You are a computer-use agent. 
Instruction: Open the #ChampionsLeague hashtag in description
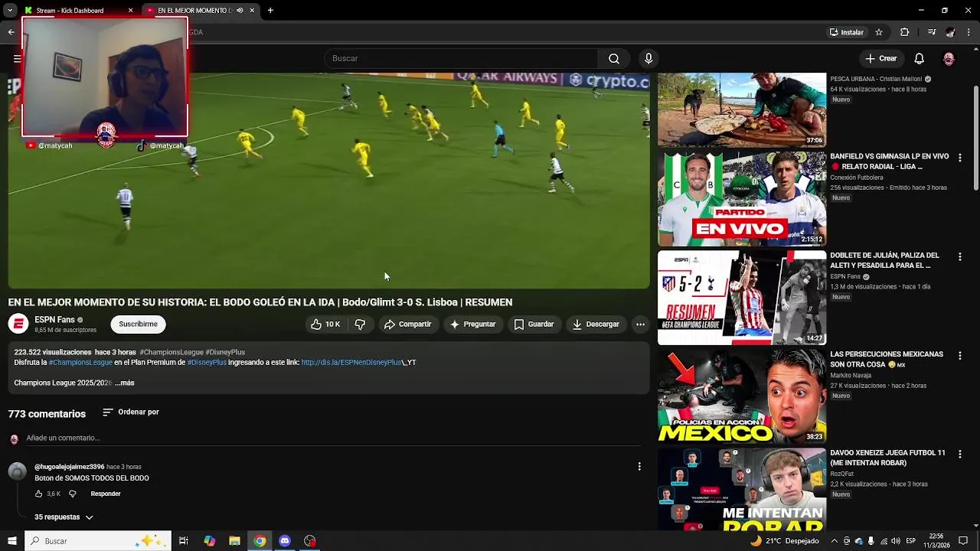click(80, 363)
